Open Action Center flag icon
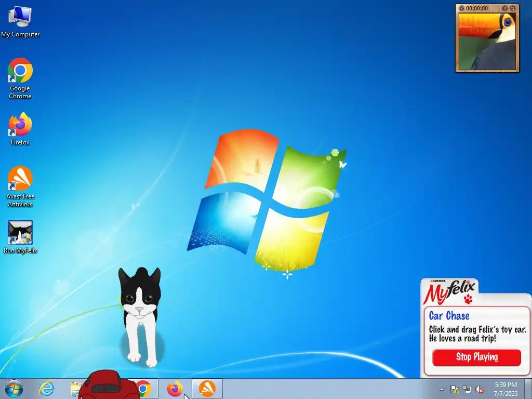532x399 pixels. tap(454, 390)
